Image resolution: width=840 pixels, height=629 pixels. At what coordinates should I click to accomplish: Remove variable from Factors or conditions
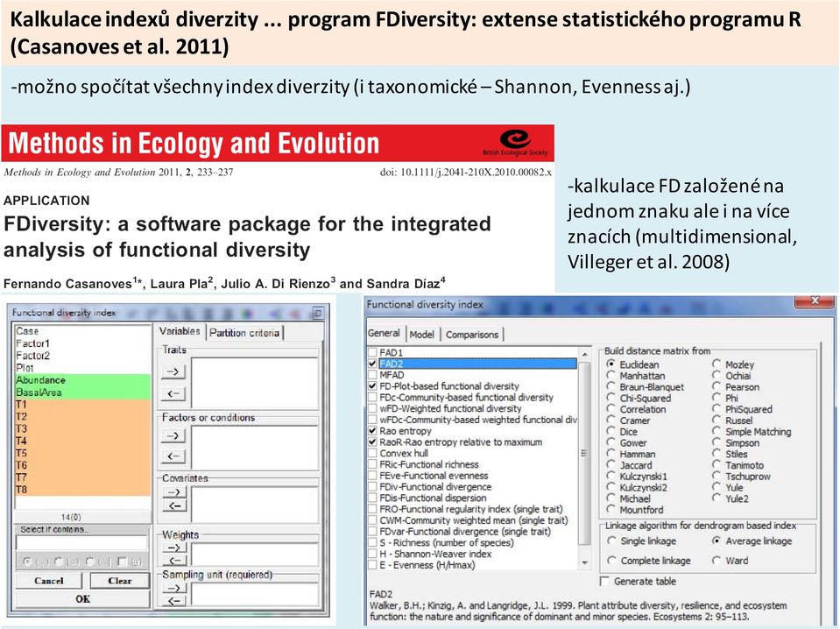173,456
